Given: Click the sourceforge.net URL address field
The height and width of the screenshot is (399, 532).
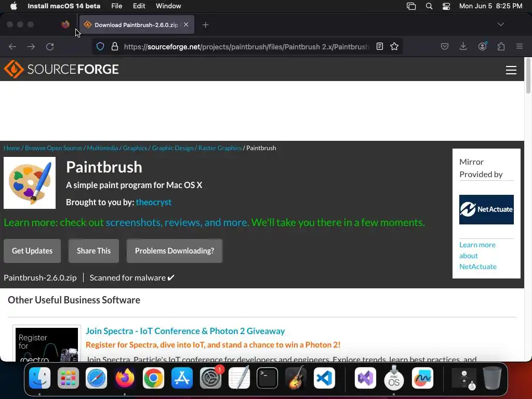Looking at the screenshot, I should 246,46.
